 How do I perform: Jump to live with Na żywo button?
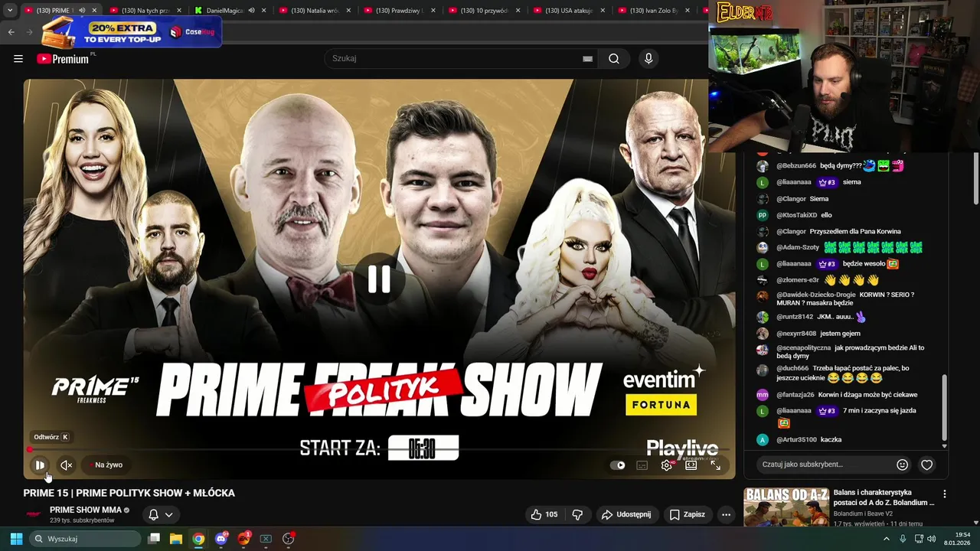(x=106, y=465)
